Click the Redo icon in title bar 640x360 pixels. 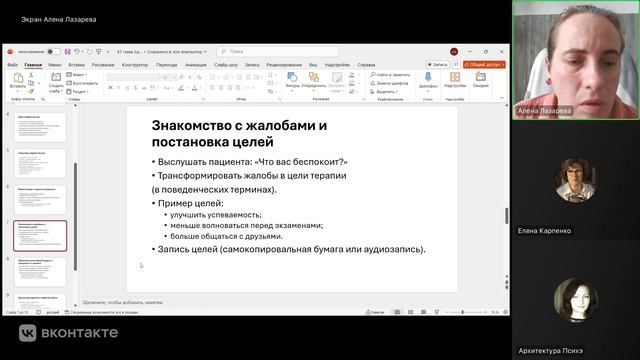[89, 52]
